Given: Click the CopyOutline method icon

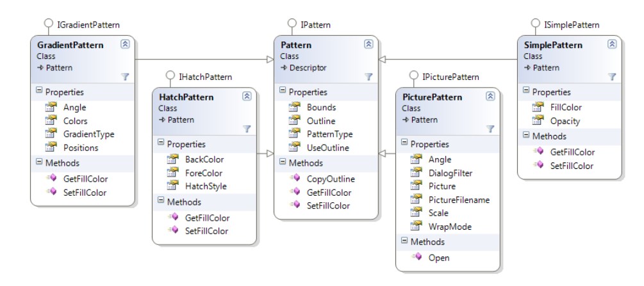Looking at the screenshot, I should tap(295, 179).
